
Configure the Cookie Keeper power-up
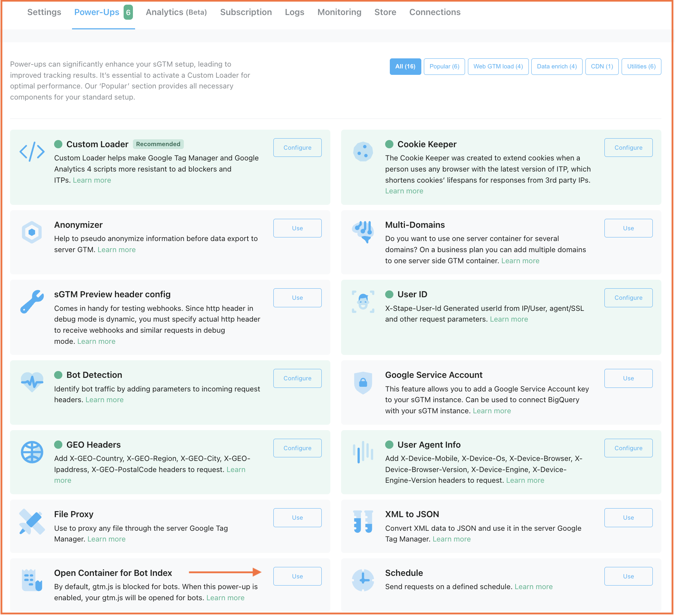628,148
